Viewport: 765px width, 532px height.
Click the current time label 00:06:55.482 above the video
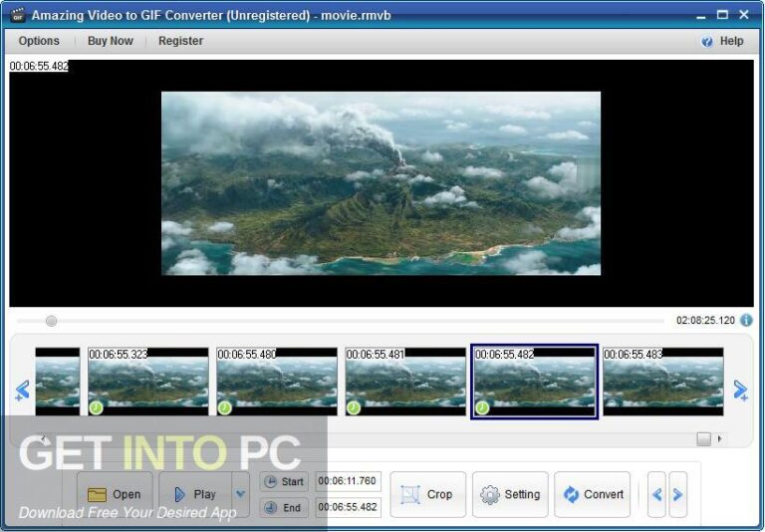tap(39, 66)
